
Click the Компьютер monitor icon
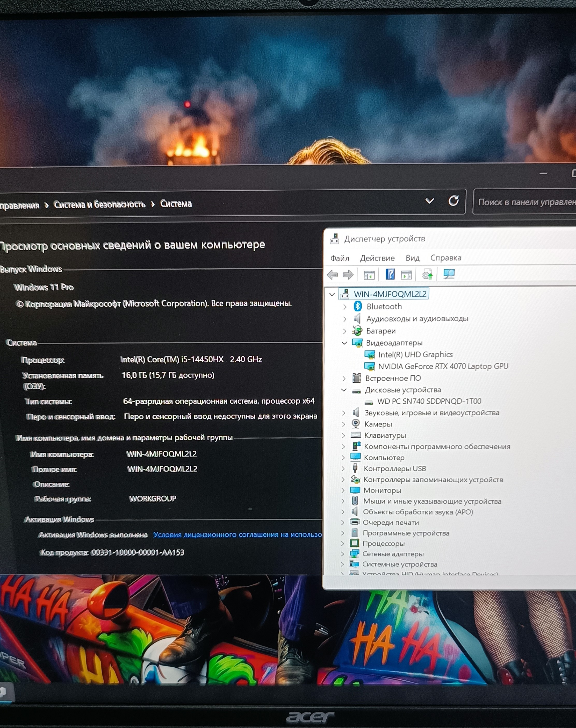355,457
